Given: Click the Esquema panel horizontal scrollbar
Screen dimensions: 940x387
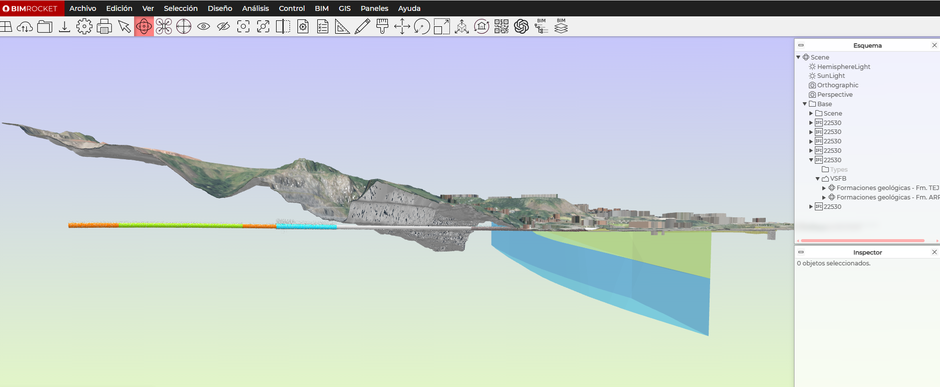Looking at the screenshot, I should 863,241.
